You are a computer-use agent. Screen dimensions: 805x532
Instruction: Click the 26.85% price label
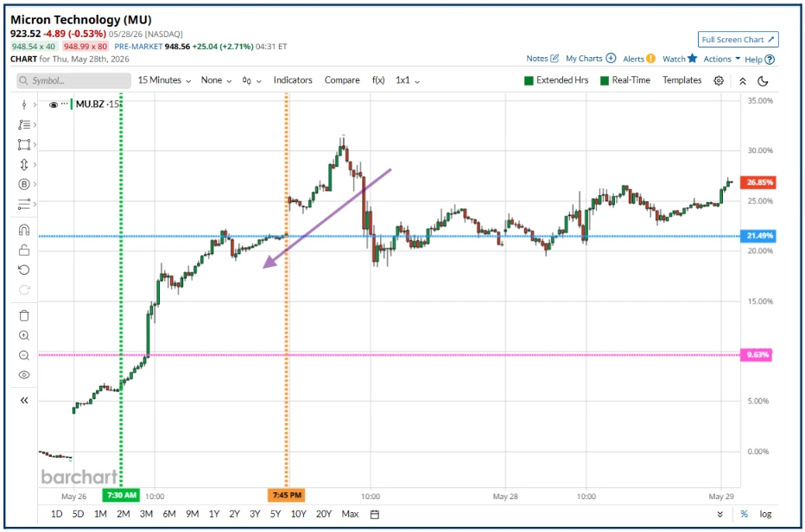[x=757, y=182]
